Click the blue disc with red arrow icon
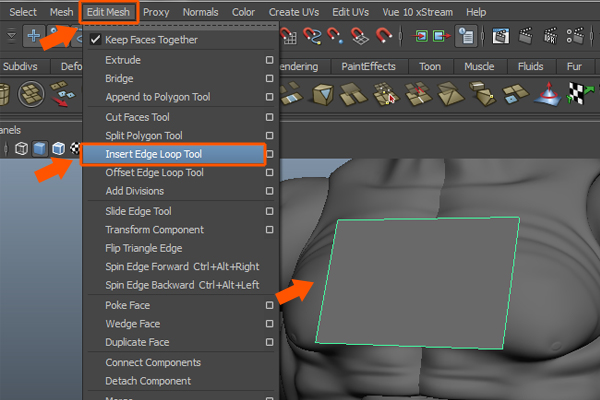Viewport: 600px width, 400px height. [x=548, y=94]
